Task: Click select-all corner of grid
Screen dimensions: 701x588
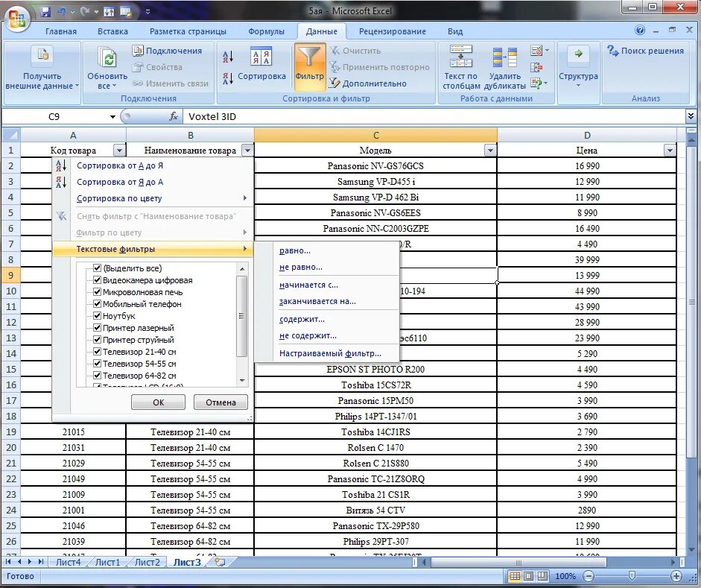Action: 10,135
